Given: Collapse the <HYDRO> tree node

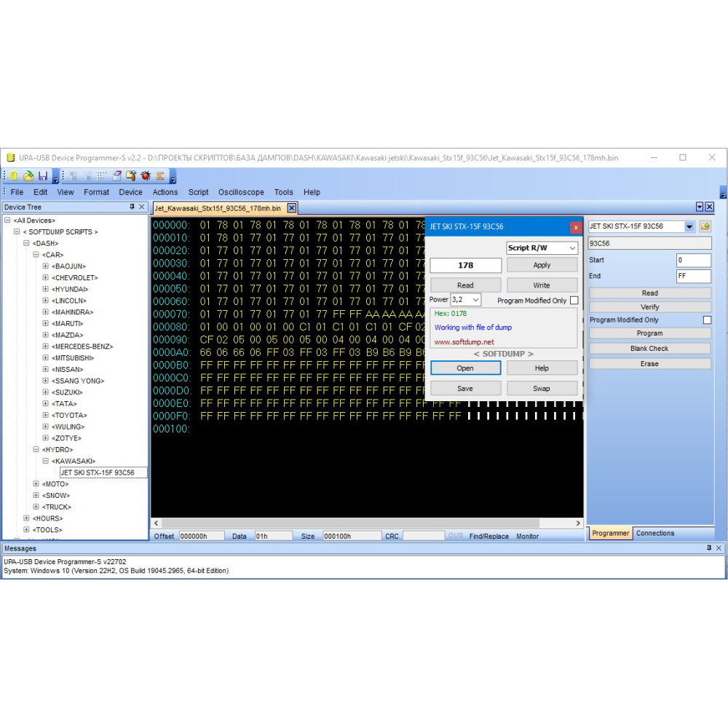Looking at the screenshot, I should tap(36, 449).
